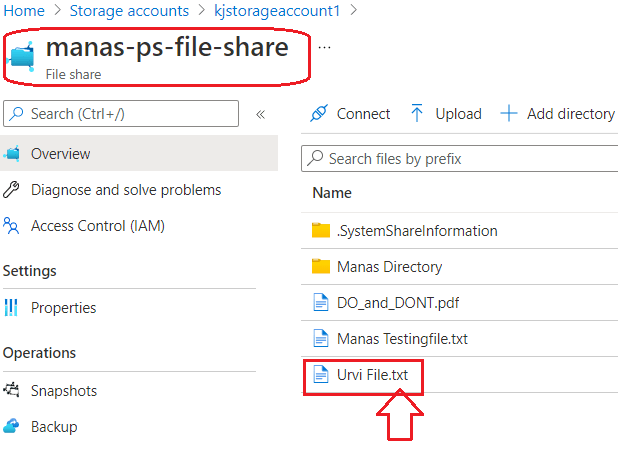Click the Properties bars icon
The image size is (618, 454).
point(11,307)
